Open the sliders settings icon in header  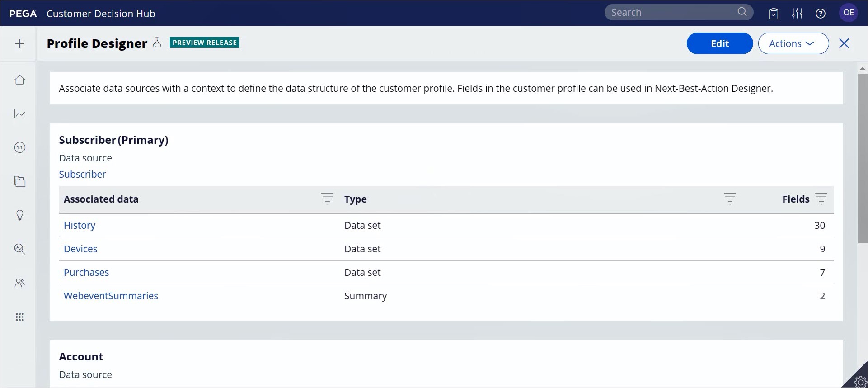click(x=797, y=14)
